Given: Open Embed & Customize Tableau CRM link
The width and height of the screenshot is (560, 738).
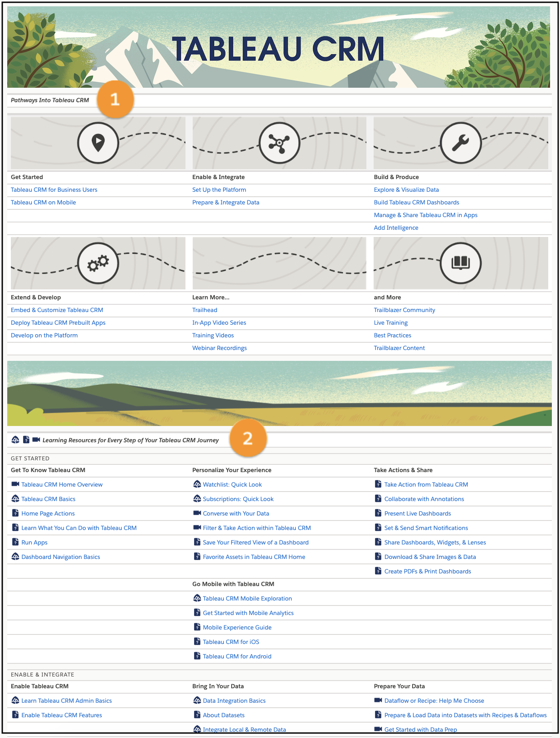Looking at the screenshot, I should [x=57, y=310].
